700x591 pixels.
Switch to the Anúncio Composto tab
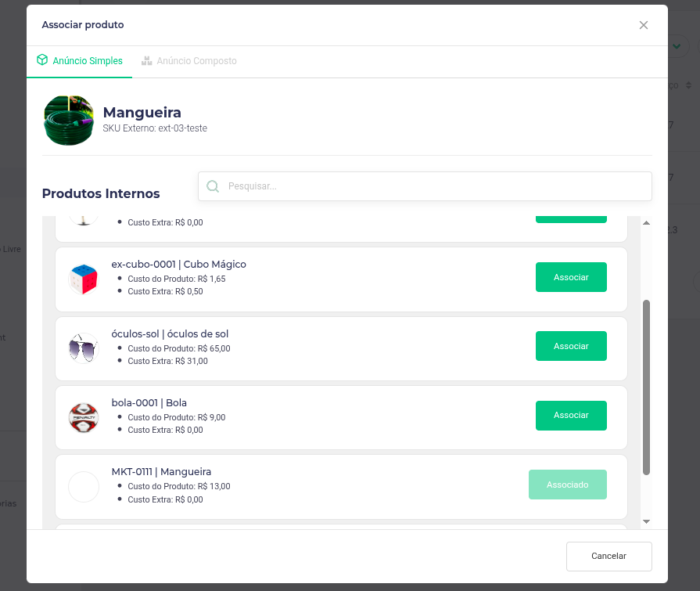click(189, 61)
